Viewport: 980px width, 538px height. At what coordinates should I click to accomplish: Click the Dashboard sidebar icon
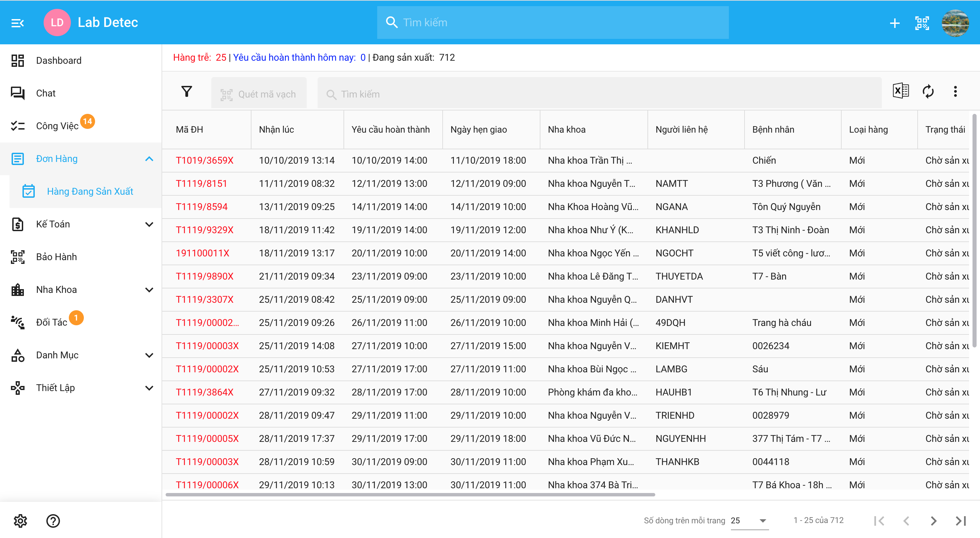(x=18, y=60)
